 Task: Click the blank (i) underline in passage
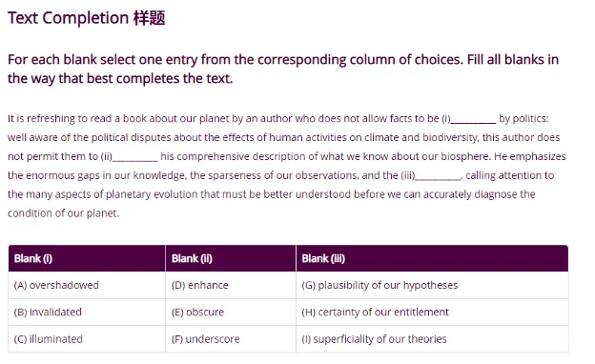(473, 121)
